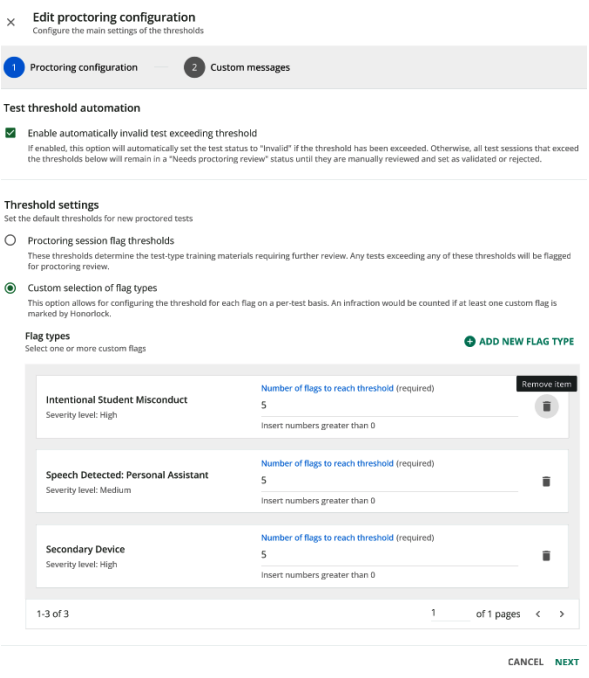Viewport: 589px width, 678px height.
Task: Remove the Secondary Device flag item
Action: coord(546,556)
